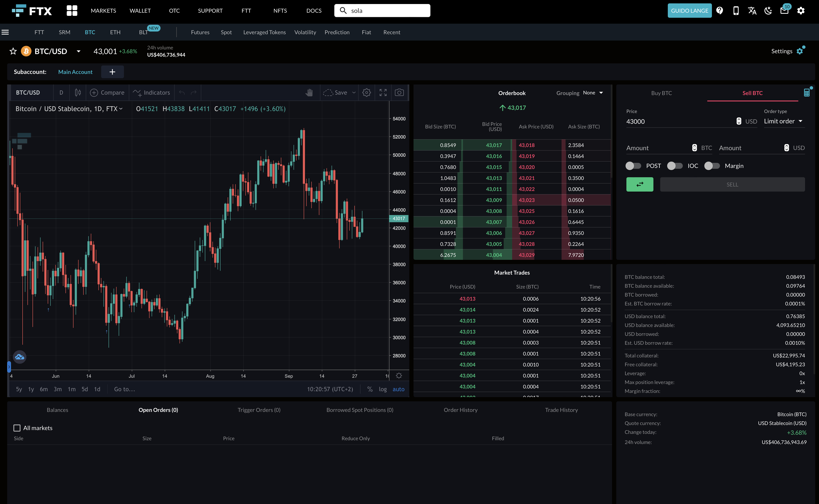
Task: Add a new subaccount with plus button
Action: (x=112, y=72)
